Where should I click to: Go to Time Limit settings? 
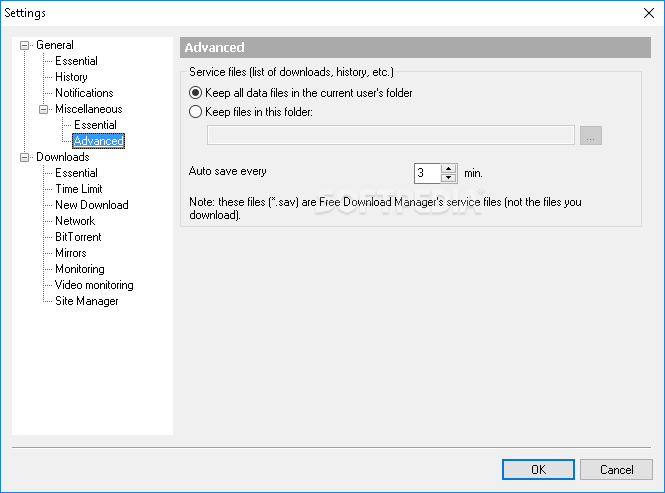coord(79,189)
